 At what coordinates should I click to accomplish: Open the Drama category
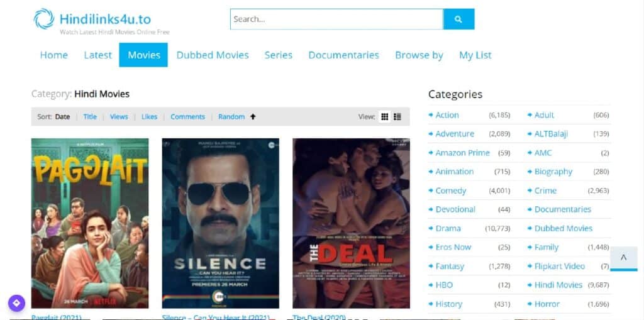click(x=448, y=228)
